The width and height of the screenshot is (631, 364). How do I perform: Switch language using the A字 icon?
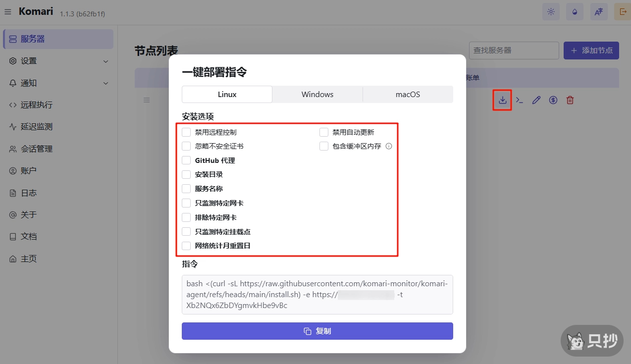(599, 11)
